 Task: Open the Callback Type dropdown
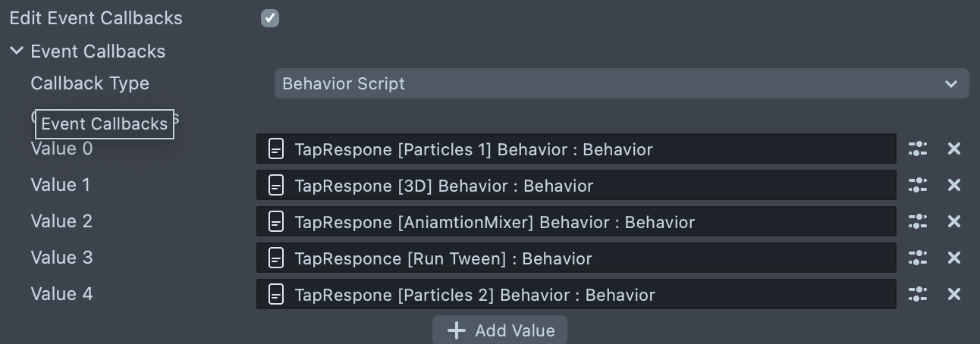tap(620, 83)
